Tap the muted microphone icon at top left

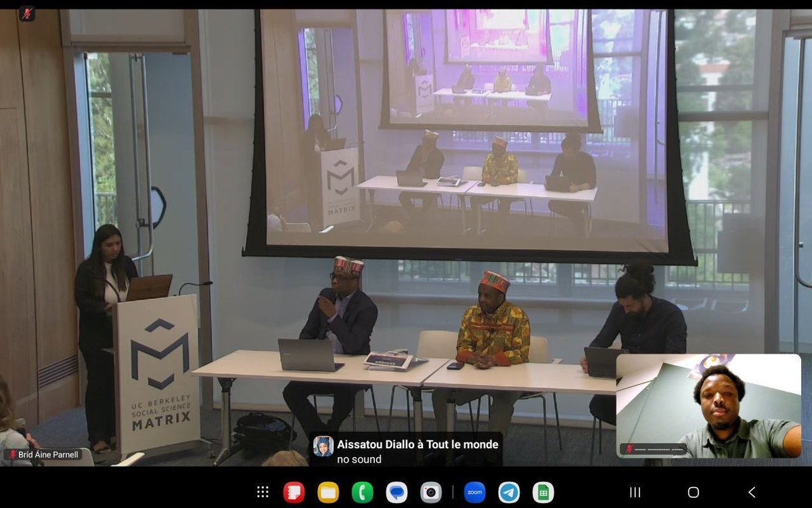coord(27,13)
